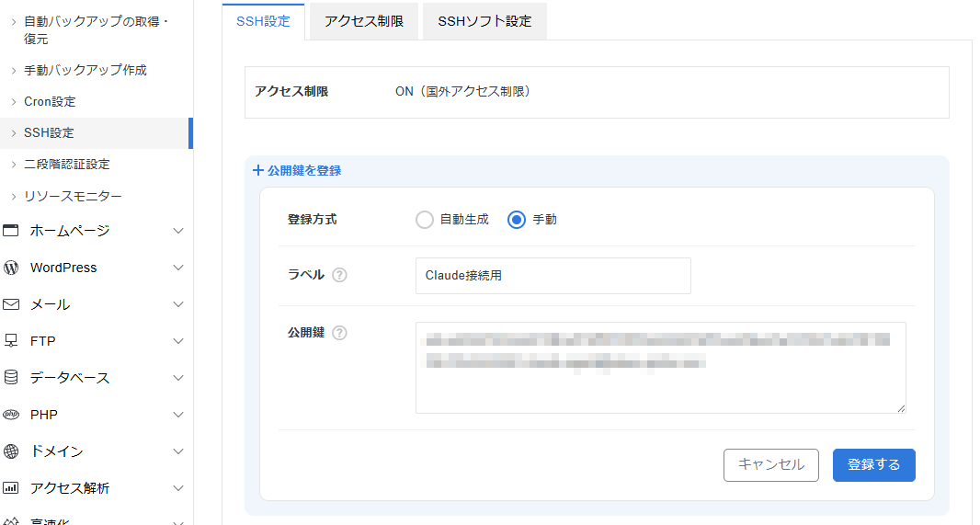
Task: Switch to the SSH設定 tab
Action: coord(263,21)
